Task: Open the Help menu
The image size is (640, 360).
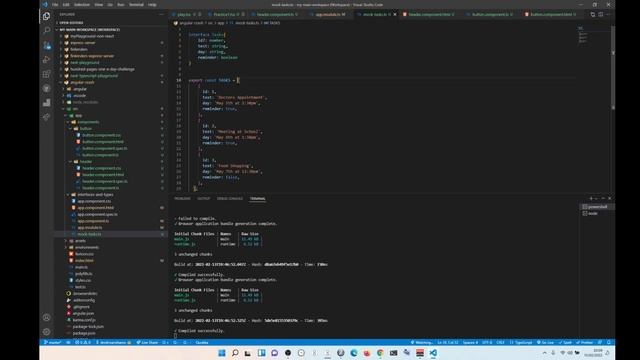Action: coord(152,5)
